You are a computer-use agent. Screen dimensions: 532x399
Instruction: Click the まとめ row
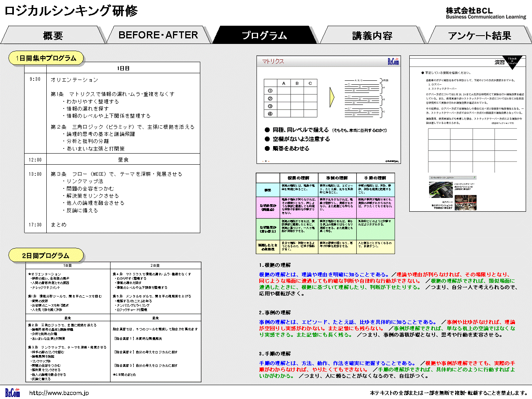click(59, 225)
